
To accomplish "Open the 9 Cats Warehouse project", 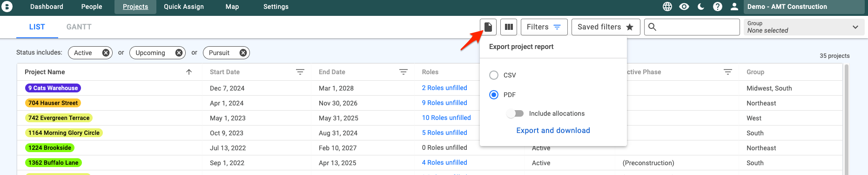I will (53, 88).
